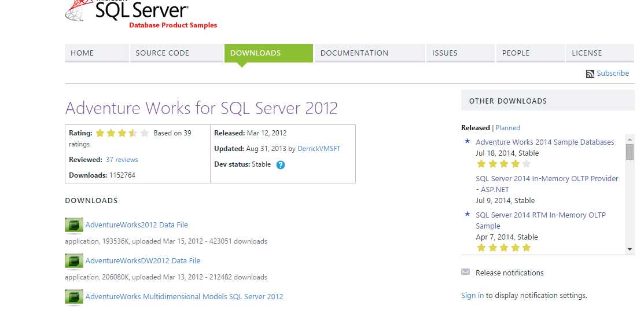Click five-star rating under Apr 7, 2014 release
The width and height of the screenshot is (644, 309).
click(x=503, y=248)
